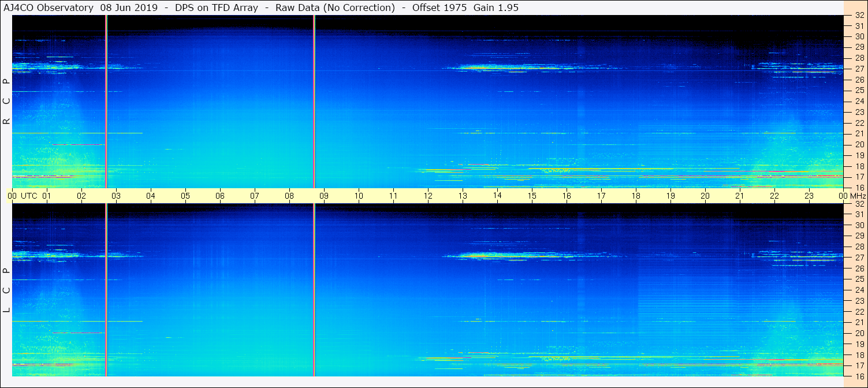Select hour 04 on the UTC axis
This screenshot has width=868, height=388.
151,196
